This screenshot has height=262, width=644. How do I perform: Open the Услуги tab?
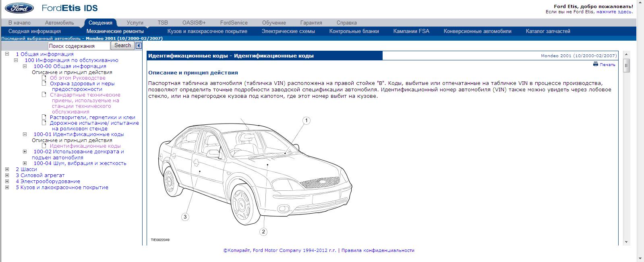pyautogui.click(x=135, y=23)
